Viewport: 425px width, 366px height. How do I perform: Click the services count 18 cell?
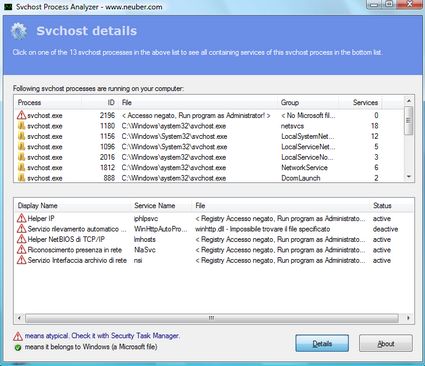(x=375, y=126)
